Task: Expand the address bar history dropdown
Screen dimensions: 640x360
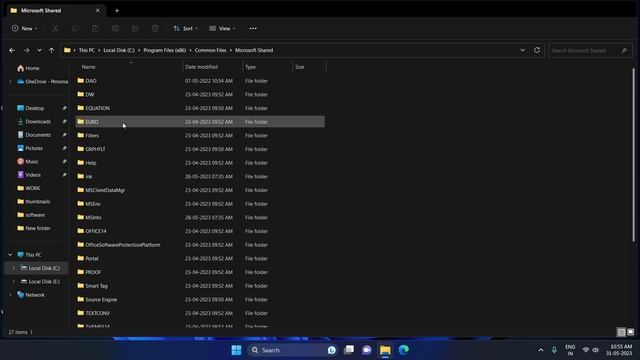Action: click(522, 50)
